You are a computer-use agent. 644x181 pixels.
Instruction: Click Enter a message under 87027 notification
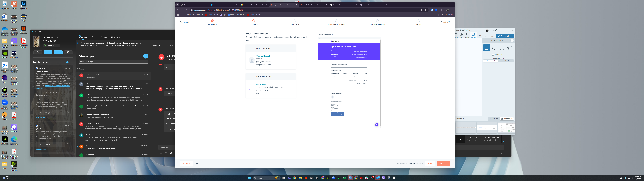(x=50, y=144)
